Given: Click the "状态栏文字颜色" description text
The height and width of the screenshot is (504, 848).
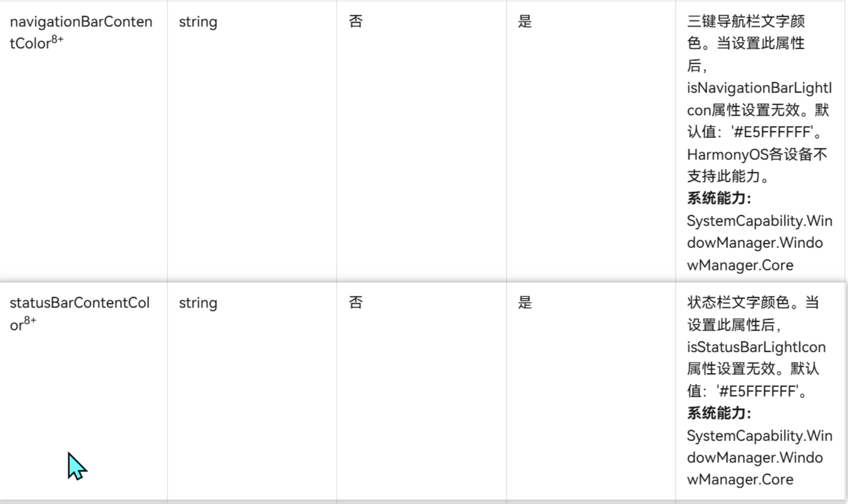Looking at the screenshot, I should pyautogui.click(x=738, y=303).
